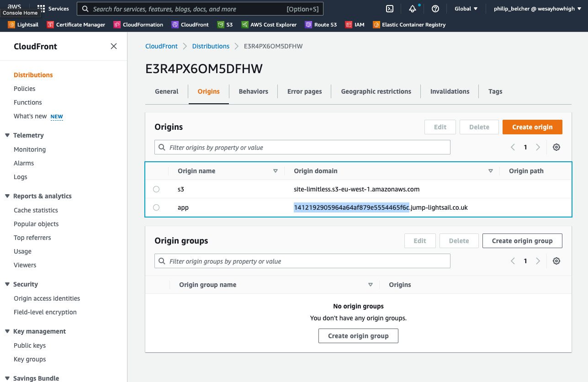Screen dimensions: 588x382
Task: Collapse the Reports & analytics section
Action: coord(7,196)
